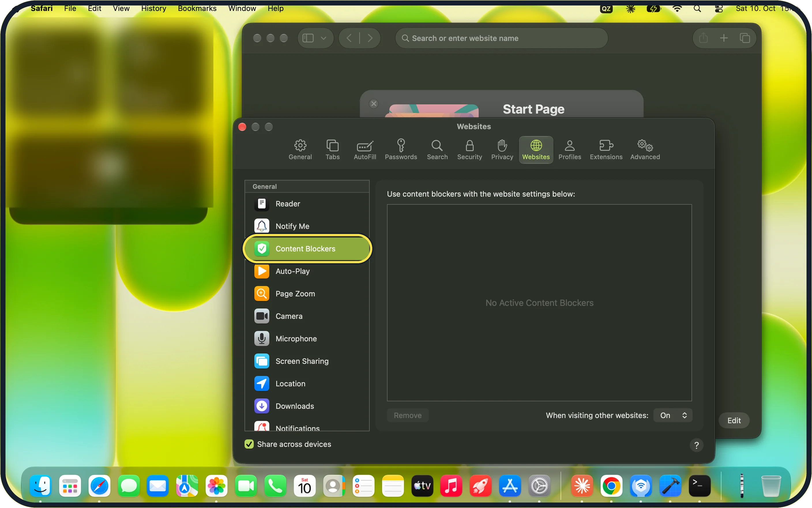Open the Passwords settings pane
This screenshot has width=812, height=508.
(x=401, y=150)
